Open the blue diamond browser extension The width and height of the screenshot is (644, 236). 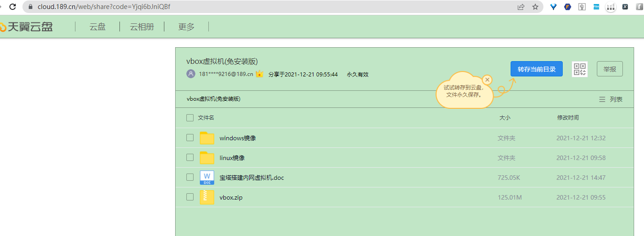tap(554, 7)
